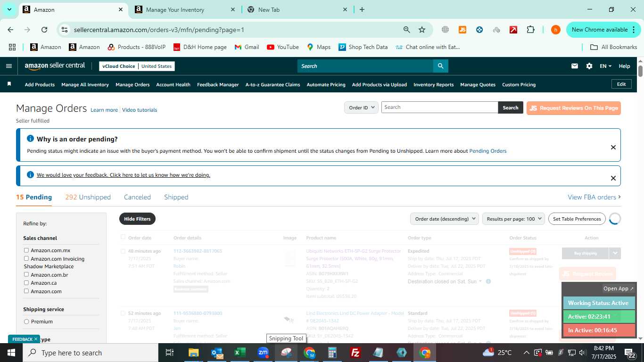Click the Excel icon in taskbar
This screenshot has width=644, height=362.
[240, 353]
